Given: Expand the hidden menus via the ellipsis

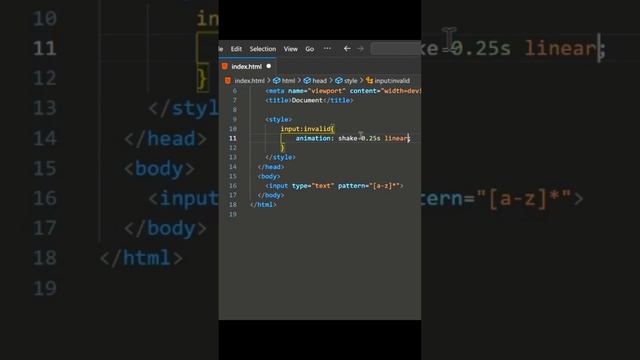Looking at the screenshot, I should pos(327,49).
